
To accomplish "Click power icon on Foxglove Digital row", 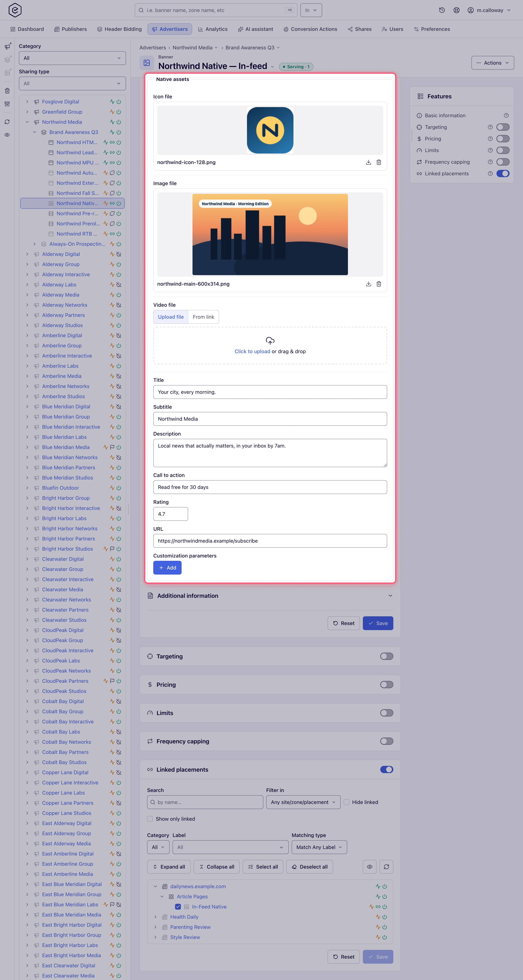I will [119, 102].
